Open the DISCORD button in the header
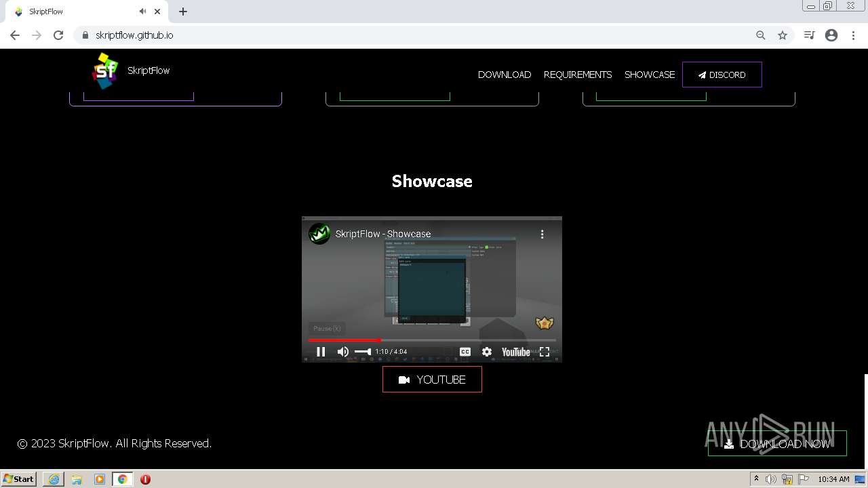868x488 pixels. (722, 75)
